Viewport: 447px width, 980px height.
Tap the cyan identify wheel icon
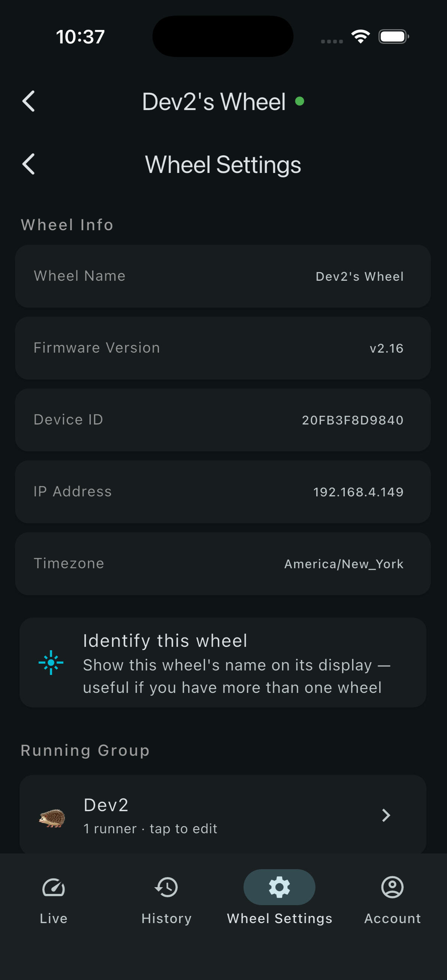coord(51,662)
